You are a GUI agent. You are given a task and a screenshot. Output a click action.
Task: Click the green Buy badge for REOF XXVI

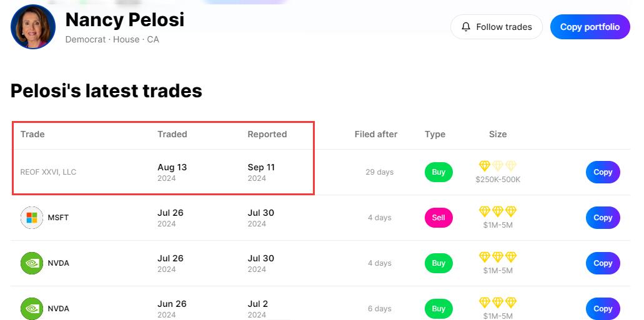click(x=438, y=172)
